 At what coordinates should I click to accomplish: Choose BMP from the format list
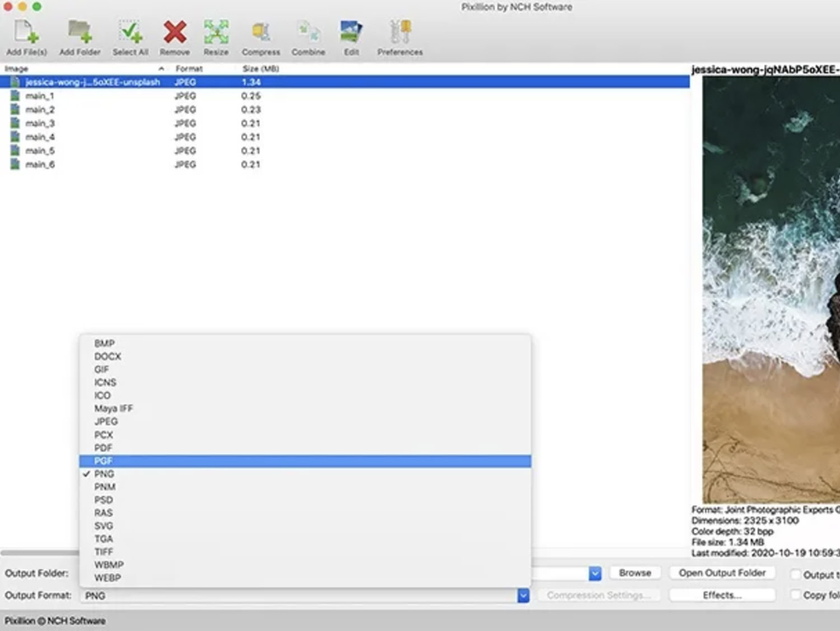[x=305, y=344]
